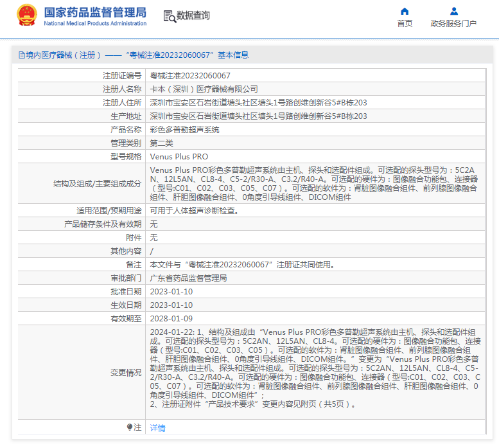The image size is (499, 448).
Task: Open the 详情 details link
Action: pos(157,427)
